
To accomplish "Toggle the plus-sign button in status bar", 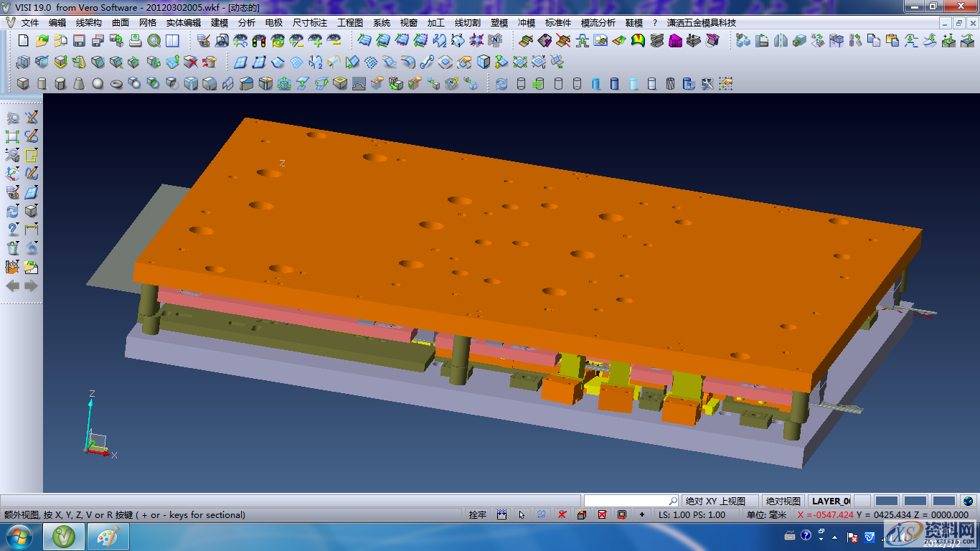I will pos(641,514).
